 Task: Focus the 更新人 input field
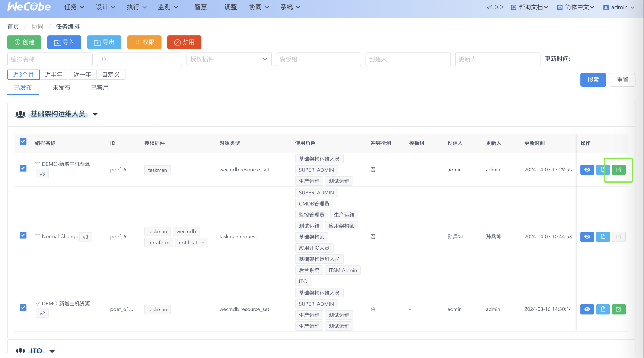tap(498, 59)
